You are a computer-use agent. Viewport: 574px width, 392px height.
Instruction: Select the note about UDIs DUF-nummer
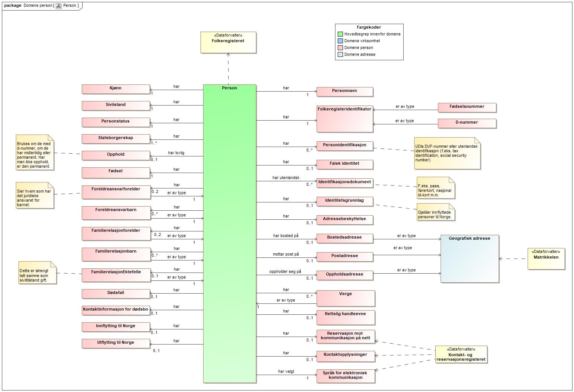tap(447, 153)
